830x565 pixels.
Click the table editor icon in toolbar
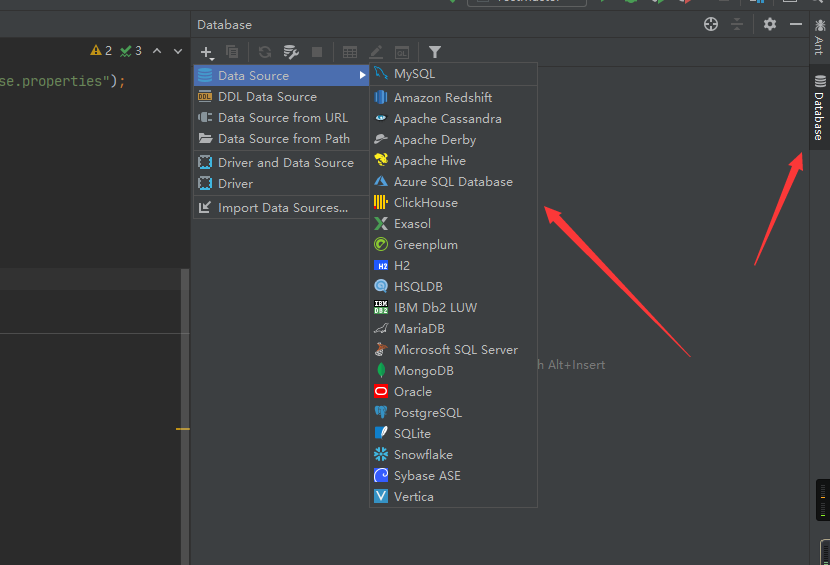(350, 52)
